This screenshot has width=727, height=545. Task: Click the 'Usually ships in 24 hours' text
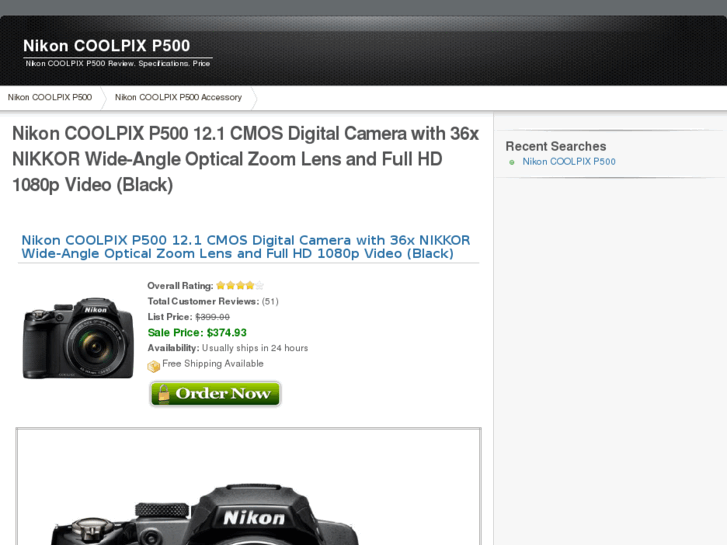coord(255,348)
